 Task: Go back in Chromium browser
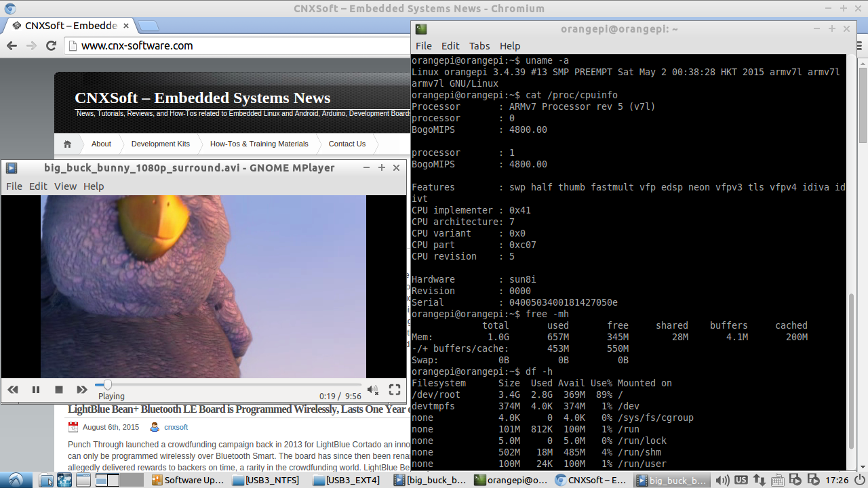[x=12, y=46]
